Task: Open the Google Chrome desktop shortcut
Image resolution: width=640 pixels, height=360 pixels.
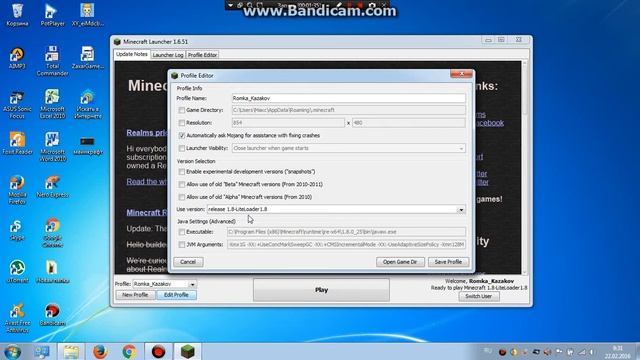Action: 52,233
